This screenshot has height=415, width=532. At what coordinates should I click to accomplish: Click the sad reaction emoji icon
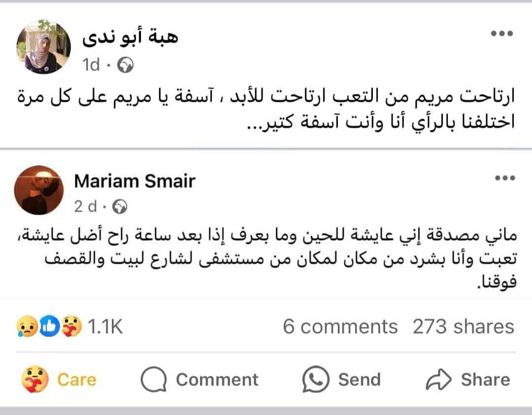[x=26, y=326]
